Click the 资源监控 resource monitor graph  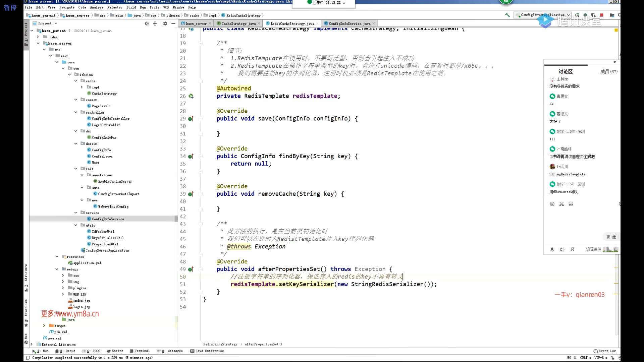click(610, 249)
